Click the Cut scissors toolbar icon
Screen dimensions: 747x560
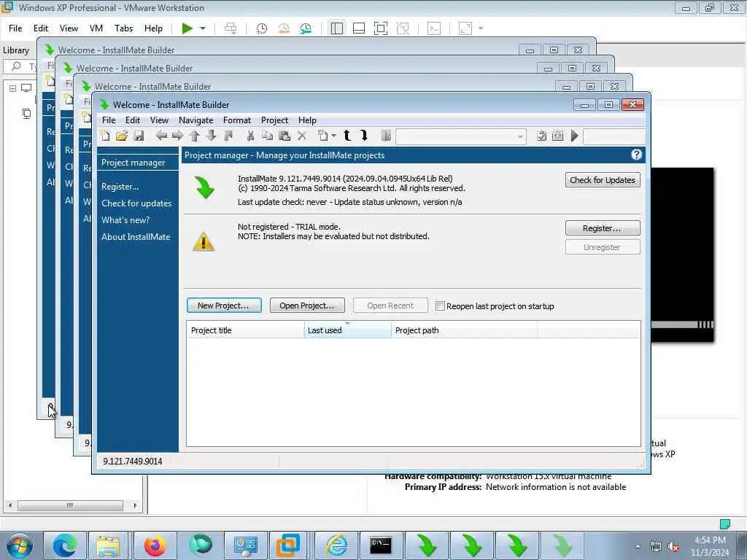pyautogui.click(x=250, y=136)
